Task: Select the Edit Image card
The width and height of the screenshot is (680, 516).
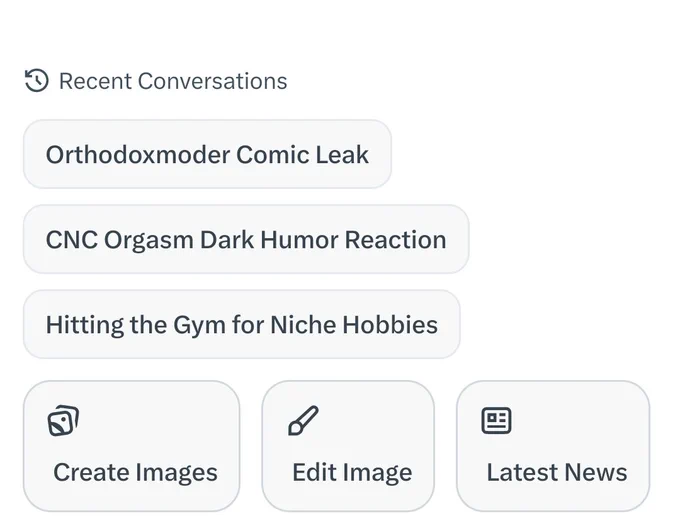Action: [348, 446]
